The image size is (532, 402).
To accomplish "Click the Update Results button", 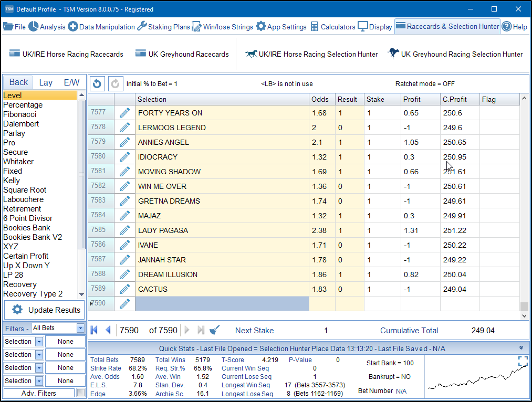I will click(x=45, y=310).
